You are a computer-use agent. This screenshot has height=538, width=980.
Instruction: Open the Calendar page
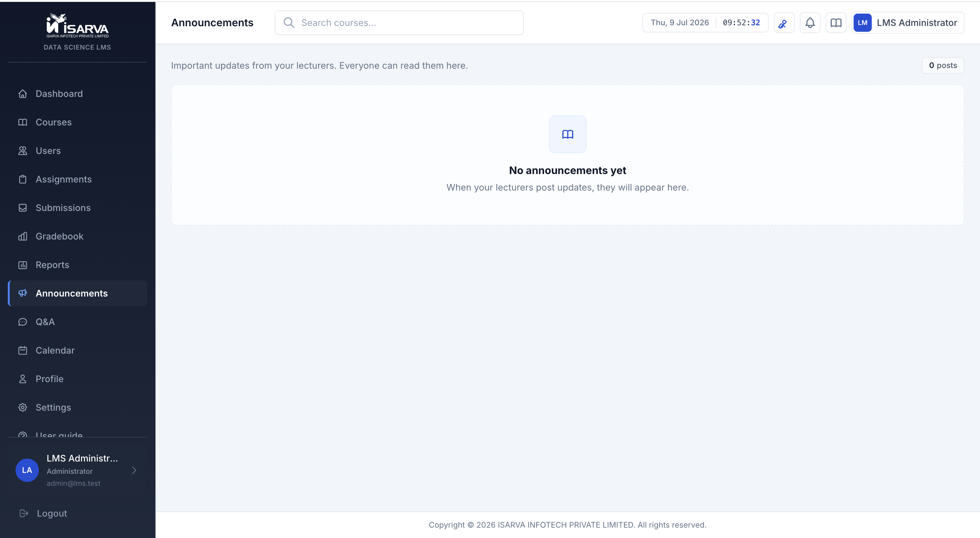(x=77, y=350)
